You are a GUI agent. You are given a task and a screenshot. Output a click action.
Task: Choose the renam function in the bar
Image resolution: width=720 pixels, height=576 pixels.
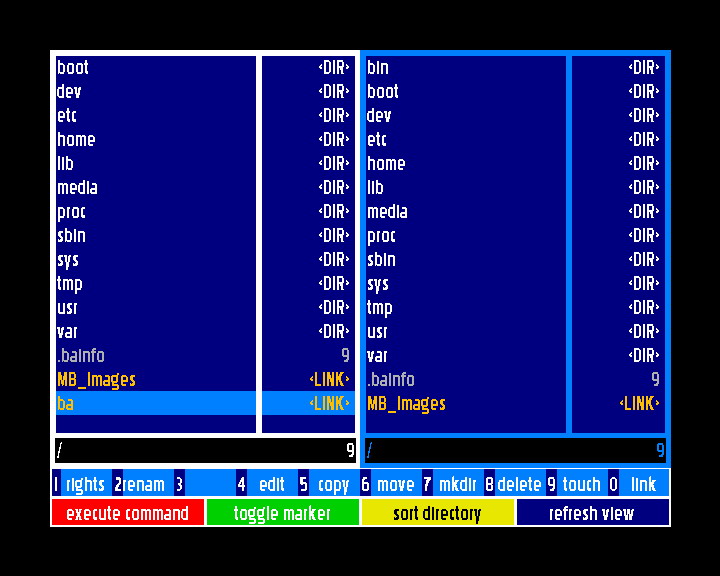point(142,484)
